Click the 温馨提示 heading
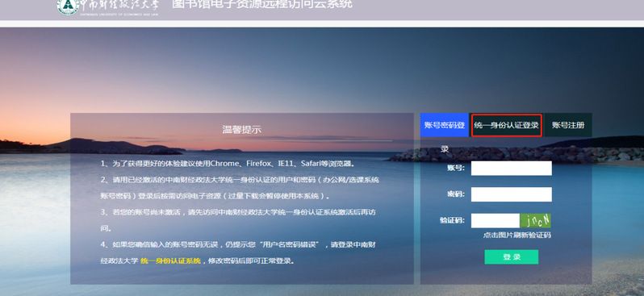 [x=242, y=130]
